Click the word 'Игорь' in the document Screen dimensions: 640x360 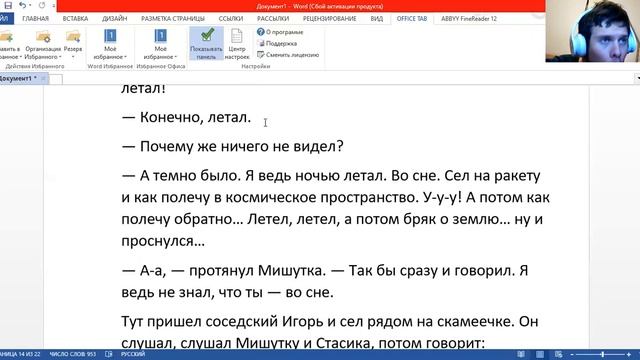303,322
